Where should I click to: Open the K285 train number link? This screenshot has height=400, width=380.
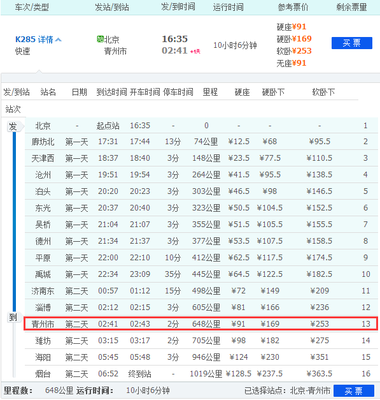tap(25, 40)
